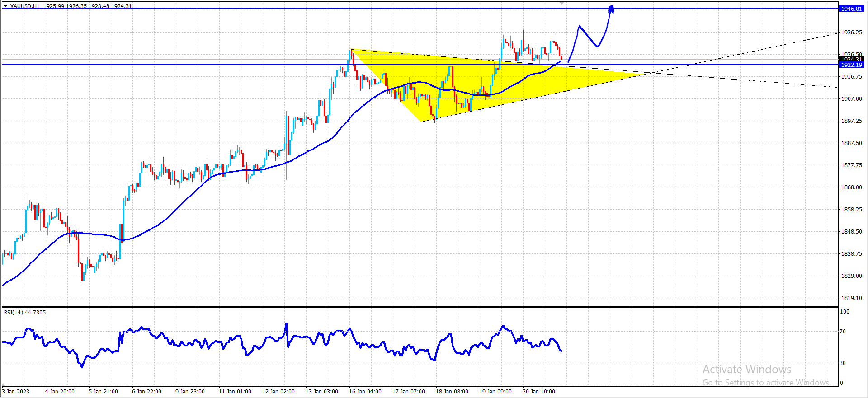868x398 pixels.
Task: Open the XAUUSD,H1 chart dropdown arrow
Action: pyautogui.click(x=5, y=6)
